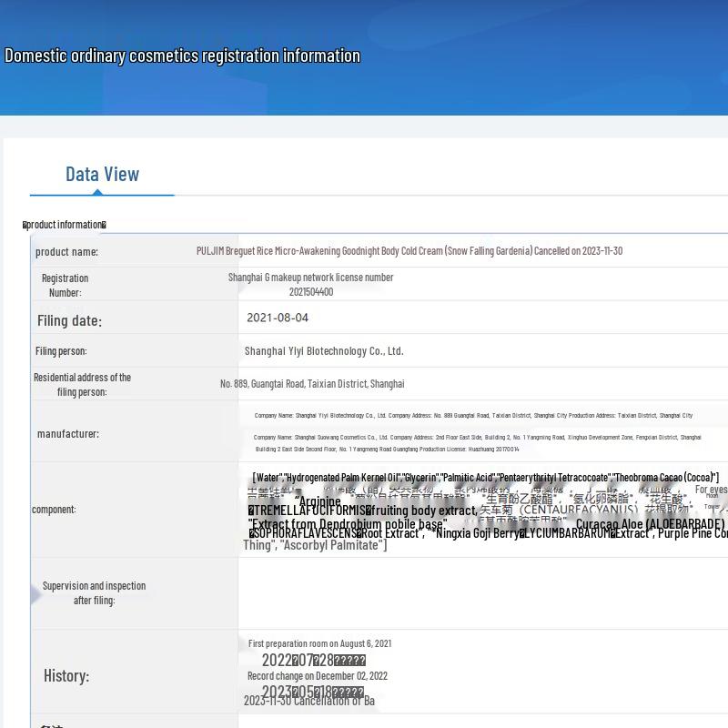Click the Guangtai Road residential address value

coord(312,384)
